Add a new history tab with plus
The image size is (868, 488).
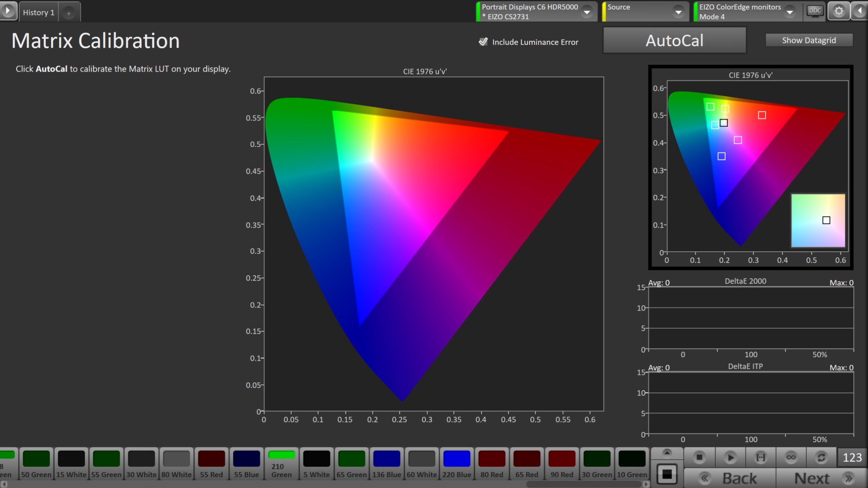[x=69, y=13]
